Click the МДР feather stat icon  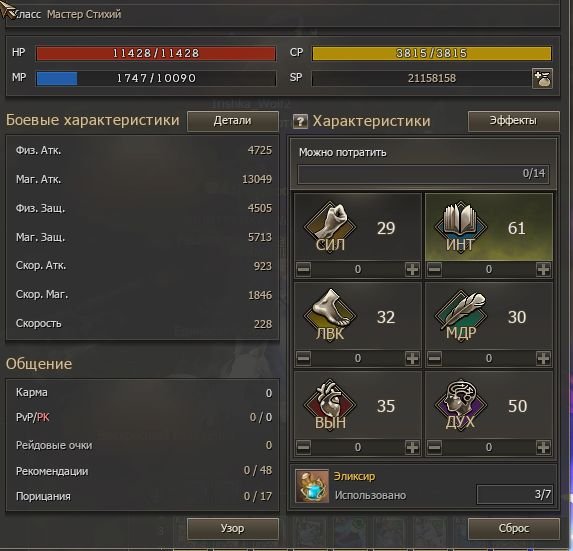[x=460, y=315]
